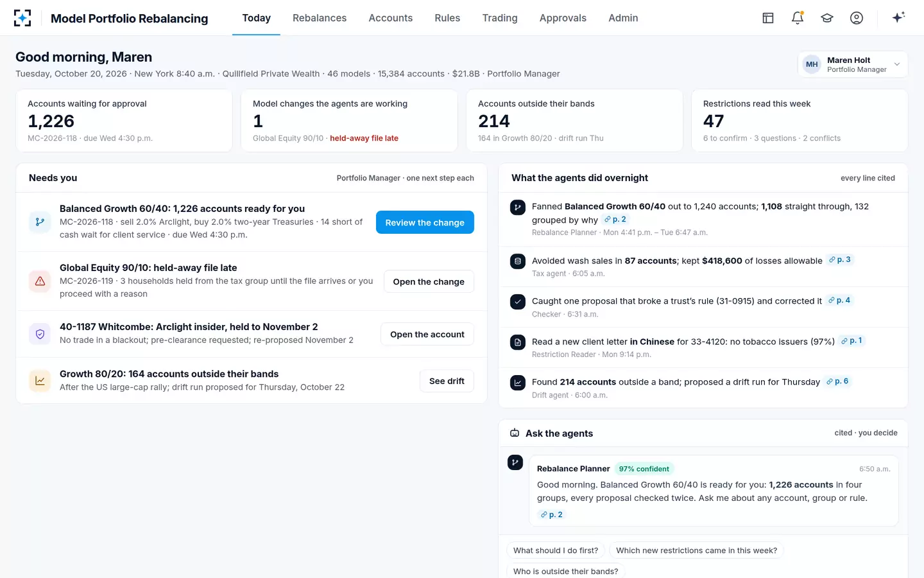Click the shield icon for 40-1187 Whitcombe
Viewport: 924px width, 578px height.
click(x=40, y=334)
